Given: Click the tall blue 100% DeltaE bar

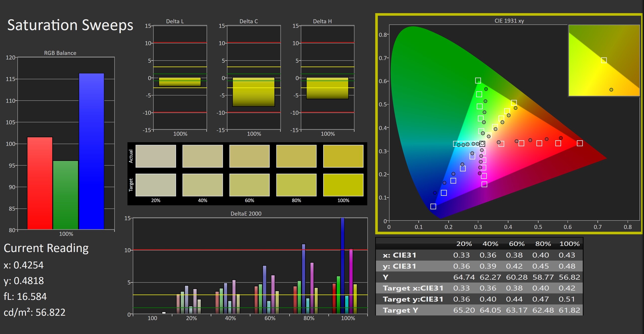Looking at the screenshot, I should tap(342, 266).
